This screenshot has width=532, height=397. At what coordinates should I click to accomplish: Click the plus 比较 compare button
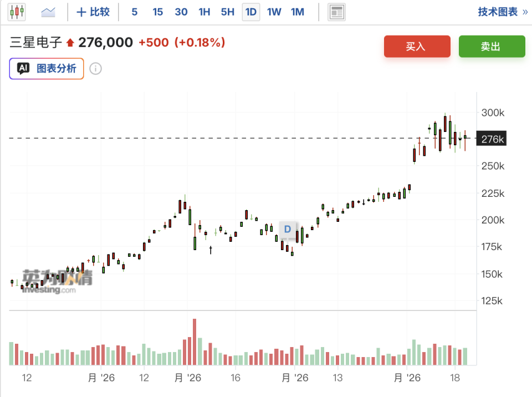click(x=93, y=12)
